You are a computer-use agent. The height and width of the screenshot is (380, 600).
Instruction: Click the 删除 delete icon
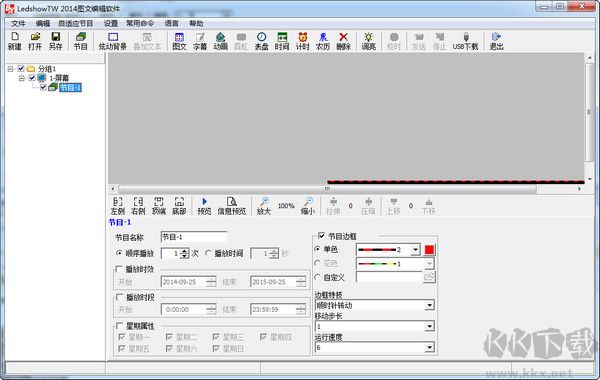click(x=344, y=41)
